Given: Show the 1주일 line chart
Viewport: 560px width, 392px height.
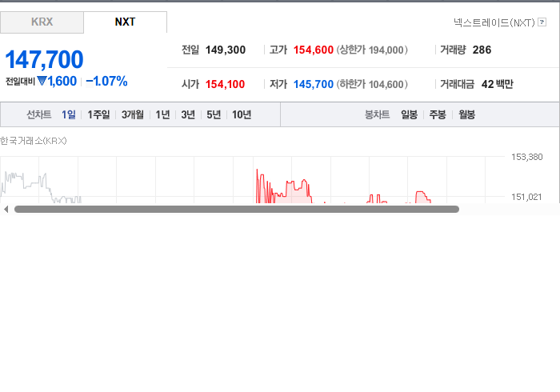Looking at the screenshot, I should point(98,114).
